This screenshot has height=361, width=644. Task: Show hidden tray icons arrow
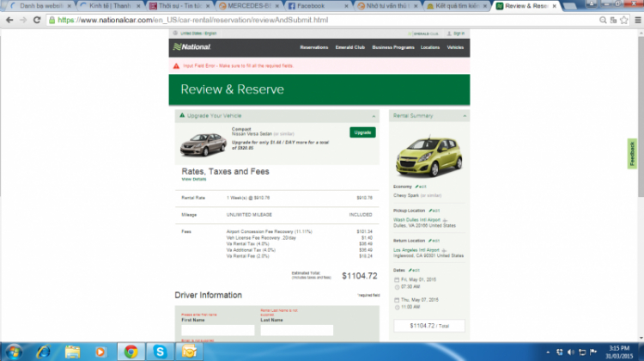tap(548, 352)
